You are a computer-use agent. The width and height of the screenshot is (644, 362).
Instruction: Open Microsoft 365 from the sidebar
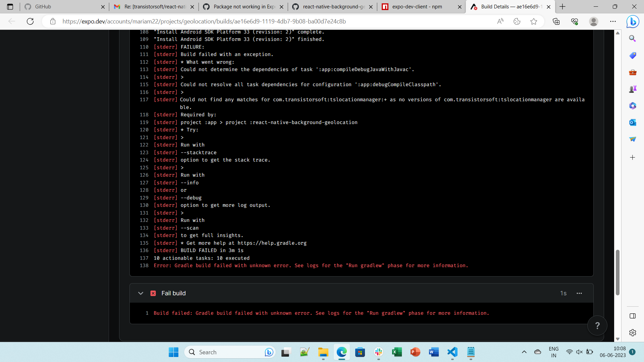coord(633,106)
